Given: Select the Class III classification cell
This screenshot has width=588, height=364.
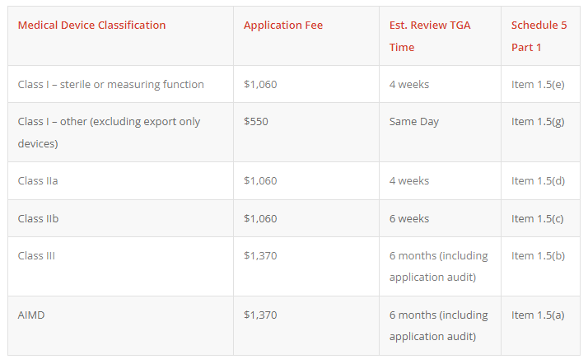Looking at the screenshot, I should [36, 255].
